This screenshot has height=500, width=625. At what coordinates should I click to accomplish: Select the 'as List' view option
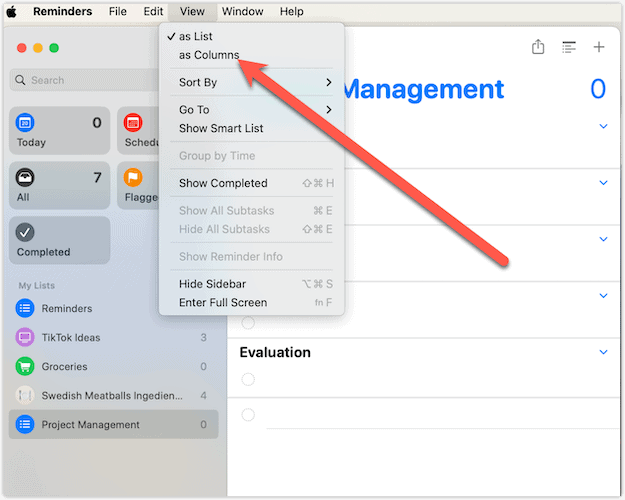195,37
